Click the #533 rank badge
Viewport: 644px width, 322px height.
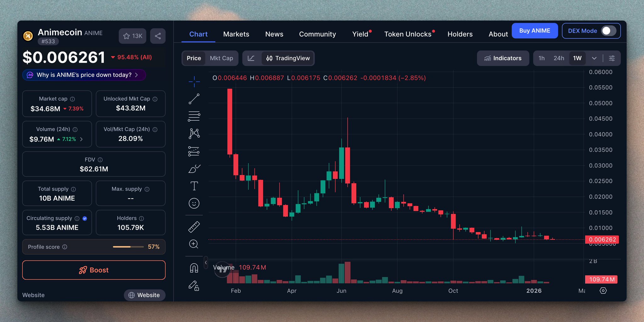point(48,41)
